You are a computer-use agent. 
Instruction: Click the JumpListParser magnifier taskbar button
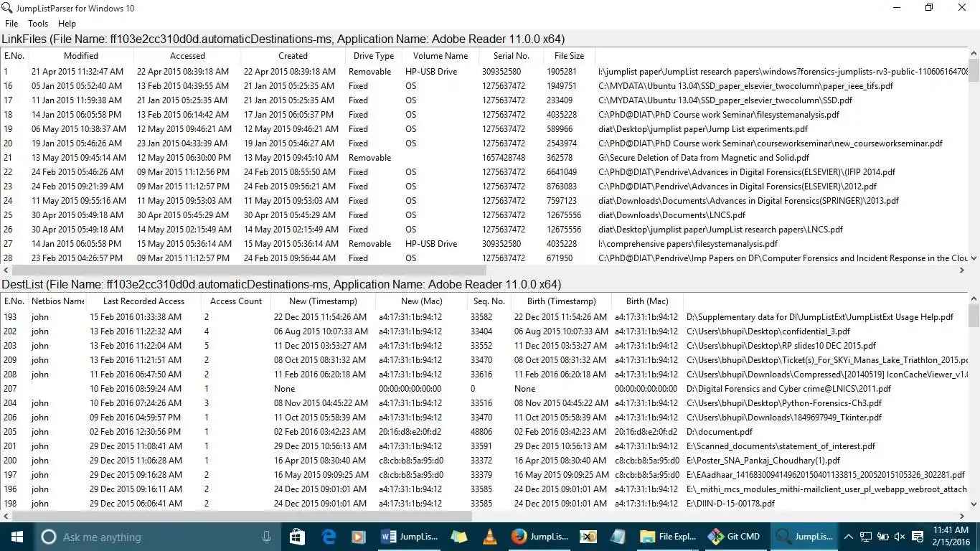tap(804, 537)
